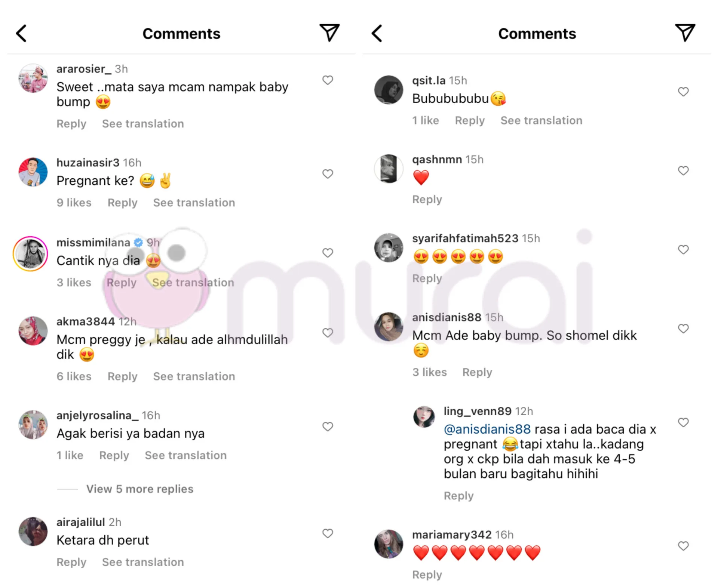
Task: Open missmimilana profile picture
Action: pyautogui.click(x=30, y=253)
